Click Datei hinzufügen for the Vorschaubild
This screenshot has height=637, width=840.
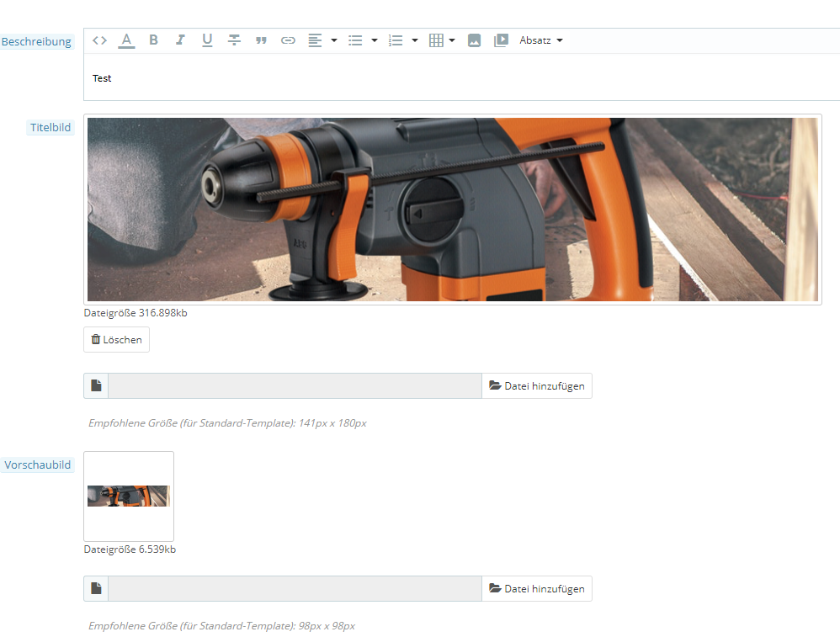pos(537,589)
